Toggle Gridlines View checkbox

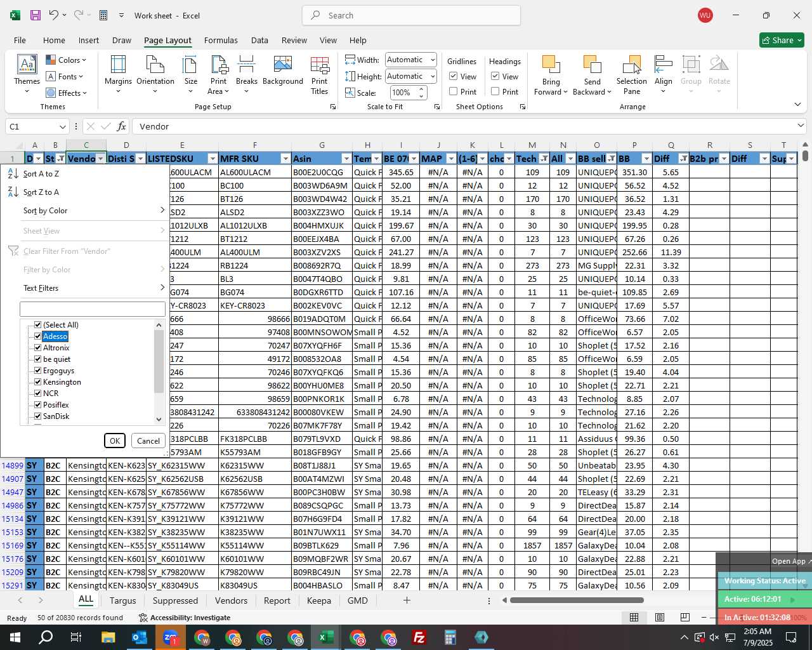pyautogui.click(x=454, y=76)
